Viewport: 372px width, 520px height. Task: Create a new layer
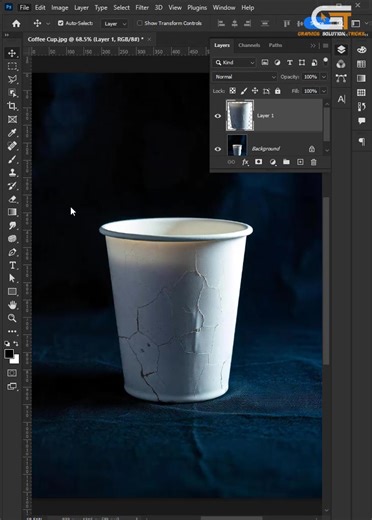point(300,162)
